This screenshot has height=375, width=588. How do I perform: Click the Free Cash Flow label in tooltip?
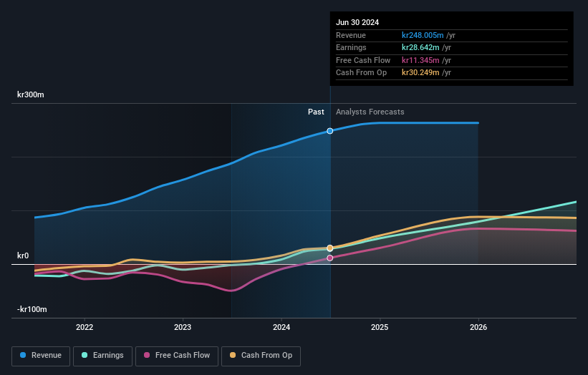[x=363, y=60]
